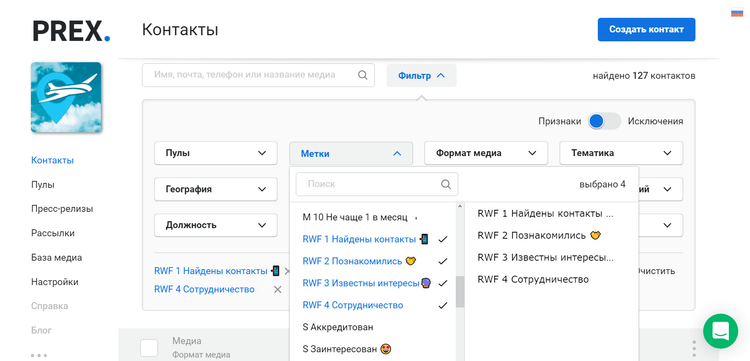The height and width of the screenshot is (361, 750).
Task: Click the Создать контакт button
Action: coord(646,30)
